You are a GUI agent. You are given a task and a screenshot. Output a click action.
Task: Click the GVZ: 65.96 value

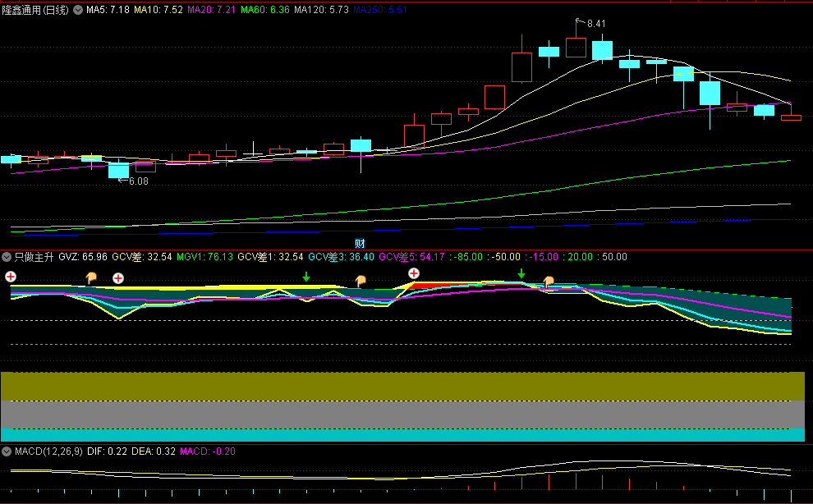83,257
